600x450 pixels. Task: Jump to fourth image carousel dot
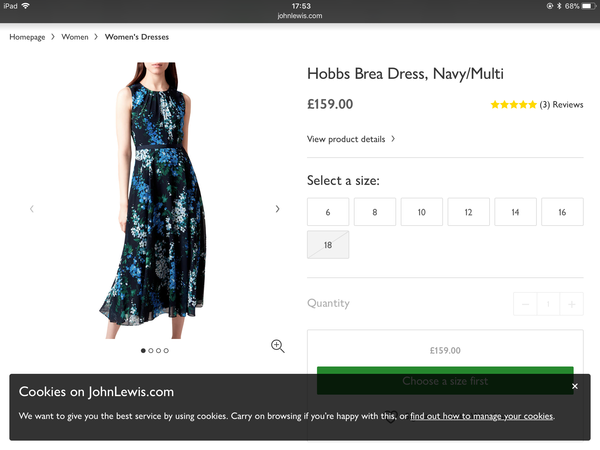[x=166, y=351]
